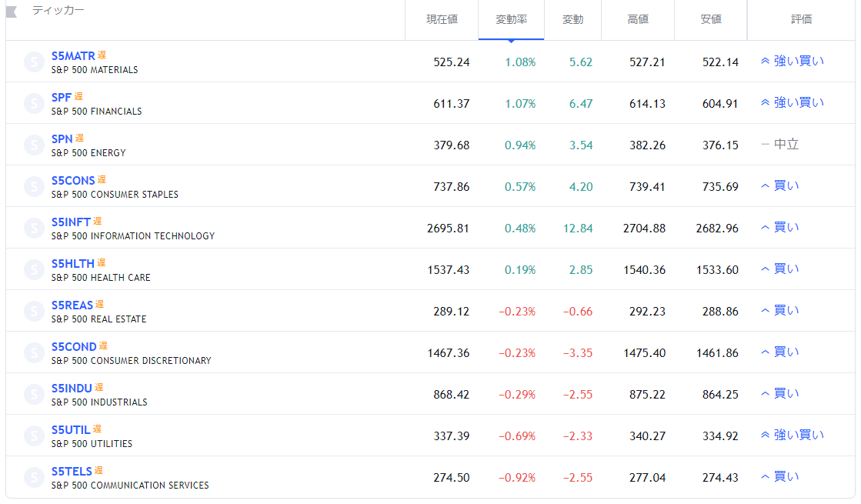Sort by the ティッカー column header

58,11
